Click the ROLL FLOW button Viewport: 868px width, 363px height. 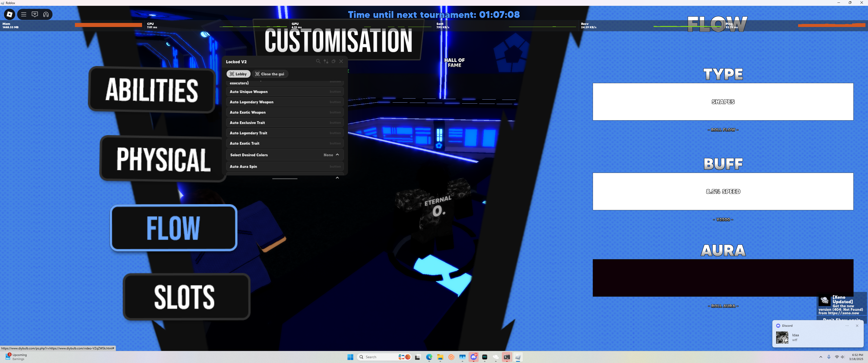(723, 130)
